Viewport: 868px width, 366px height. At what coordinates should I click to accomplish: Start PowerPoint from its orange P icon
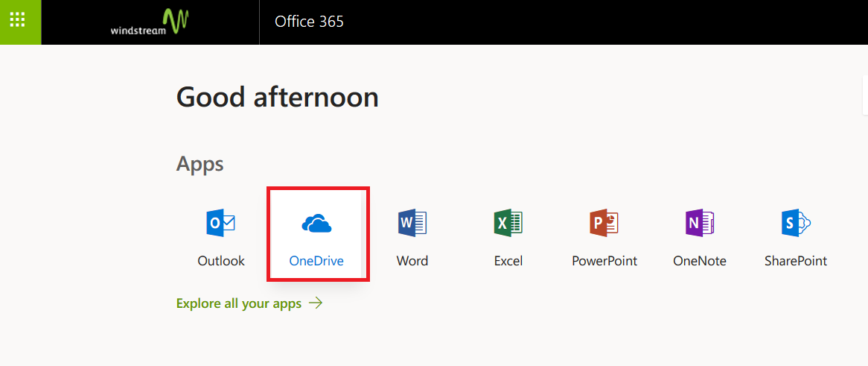click(604, 224)
